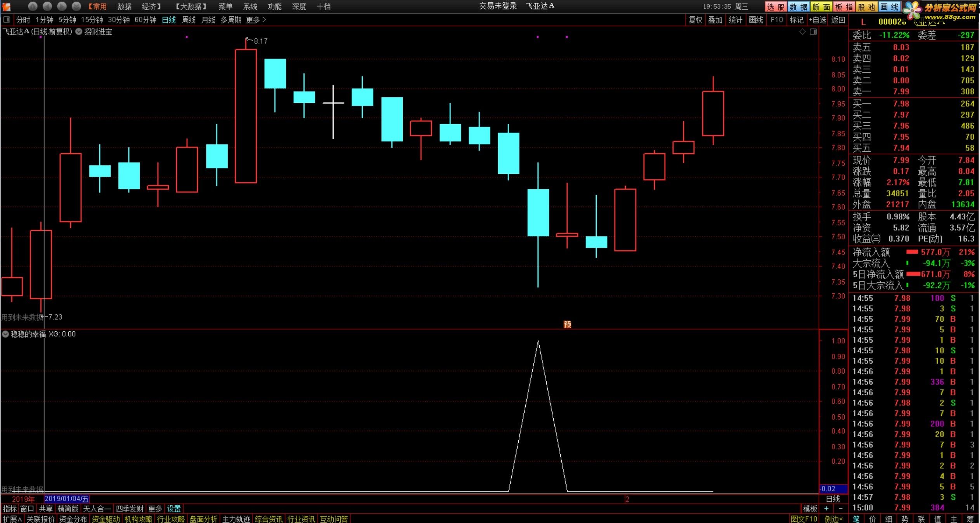Collapse the 侧边< side panel
Image resolution: width=980 pixels, height=523 pixels.
[x=833, y=519]
